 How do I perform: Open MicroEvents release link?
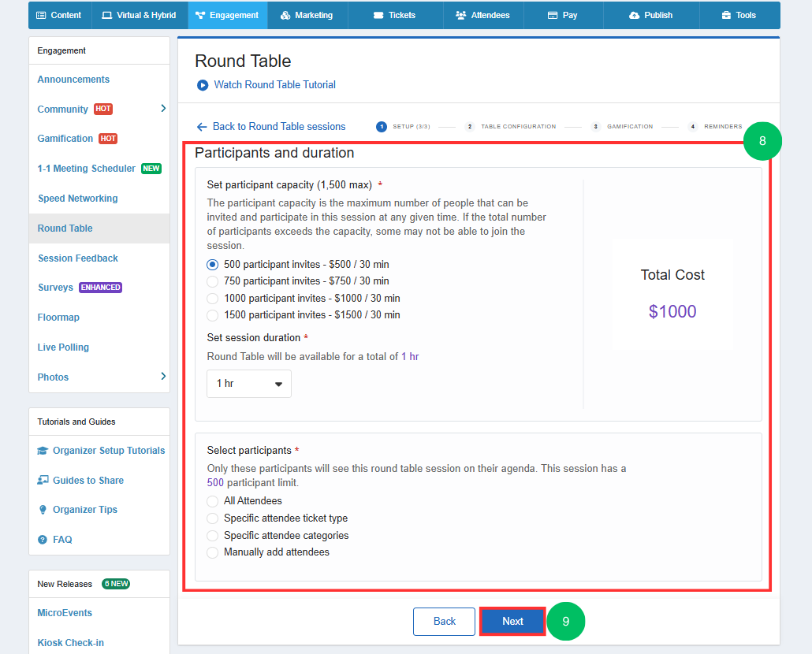click(65, 612)
